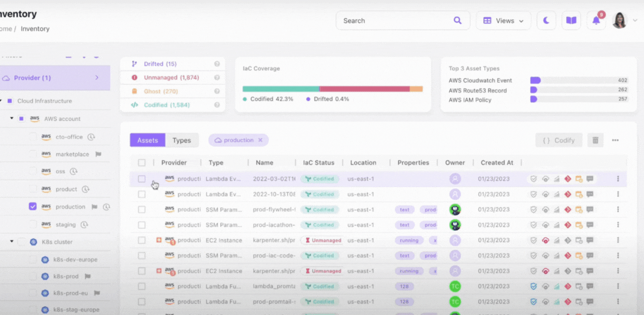Open kebab menu for first Lambda row

[617, 179]
